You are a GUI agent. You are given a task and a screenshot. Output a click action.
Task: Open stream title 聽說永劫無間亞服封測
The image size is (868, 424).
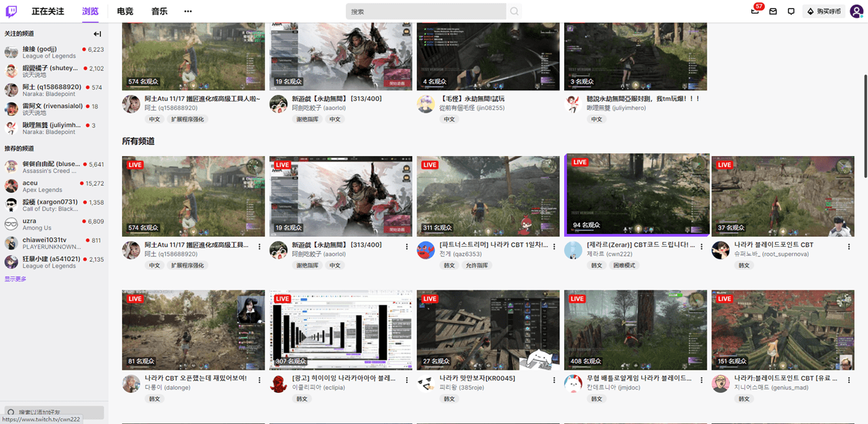(643, 99)
